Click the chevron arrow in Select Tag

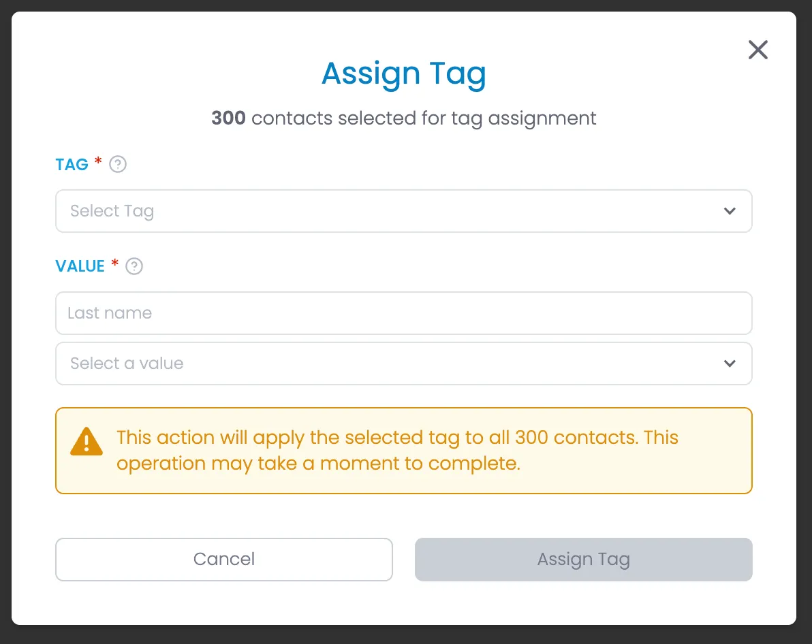pos(729,211)
